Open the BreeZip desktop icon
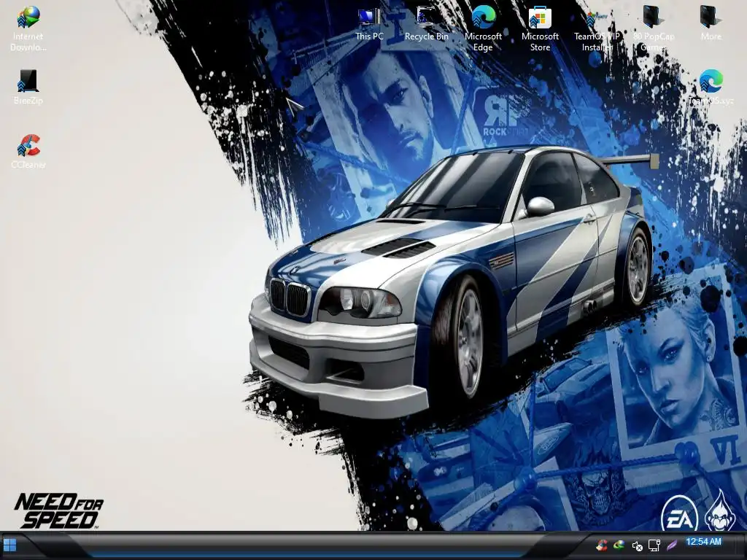The image size is (747, 560). (28, 87)
